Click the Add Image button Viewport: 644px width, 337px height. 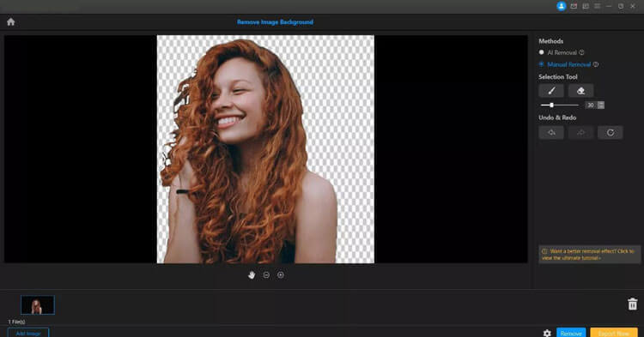pos(28,333)
